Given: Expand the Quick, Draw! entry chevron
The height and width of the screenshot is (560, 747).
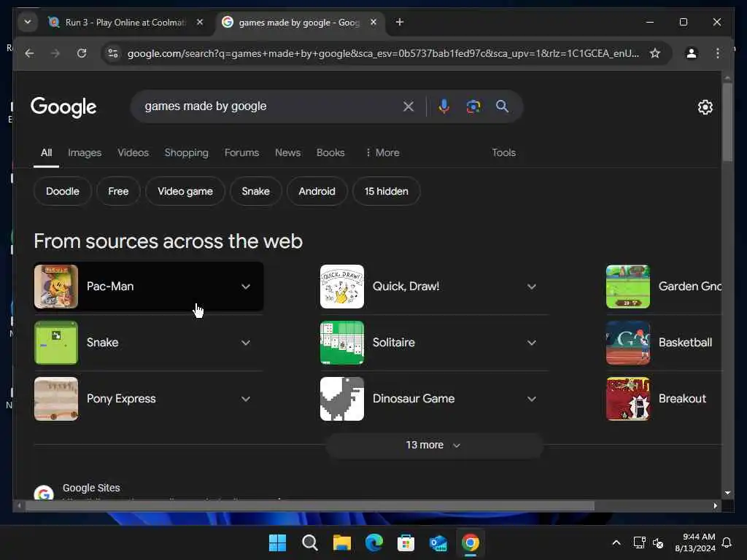Looking at the screenshot, I should click(x=532, y=287).
